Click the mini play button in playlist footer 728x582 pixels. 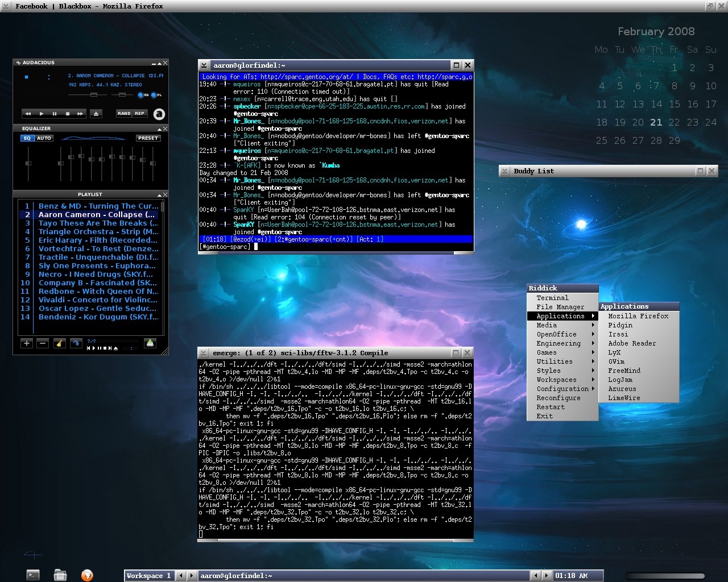(x=94, y=348)
